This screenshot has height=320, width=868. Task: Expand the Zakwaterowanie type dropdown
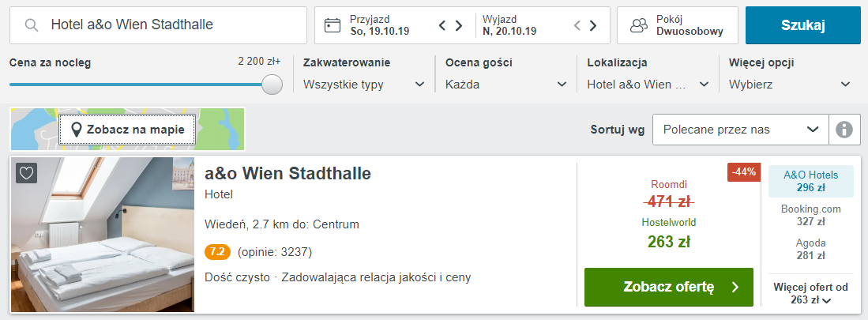[x=364, y=85]
